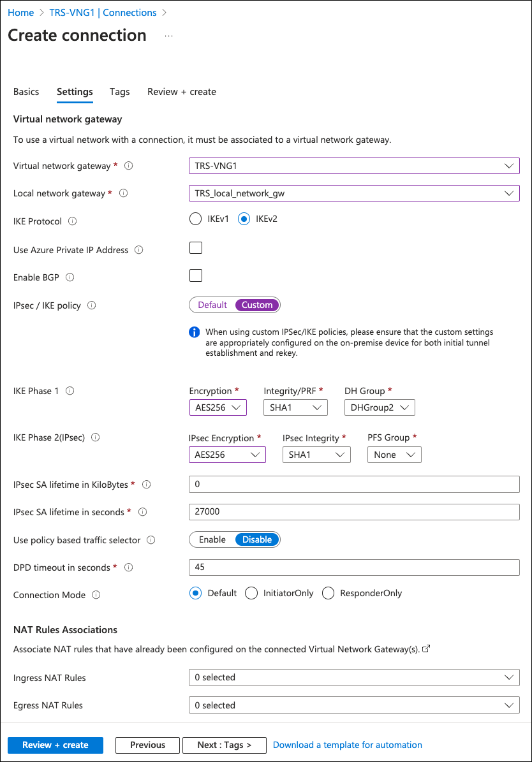Viewport: 532px width, 762px height.
Task: Go to the Review + create tab
Action: [182, 92]
